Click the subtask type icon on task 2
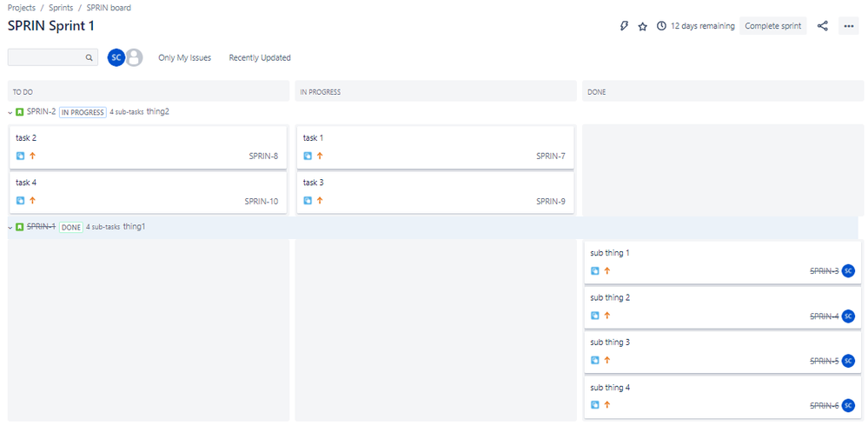Viewport: 868px width, 426px height. pyautogui.click(x=21, y=156)
